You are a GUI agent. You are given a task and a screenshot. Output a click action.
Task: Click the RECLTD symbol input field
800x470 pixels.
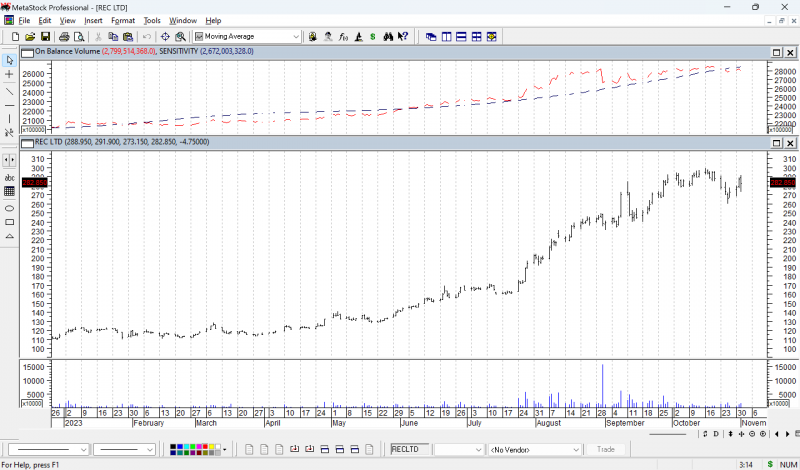(x=408, y=450)
